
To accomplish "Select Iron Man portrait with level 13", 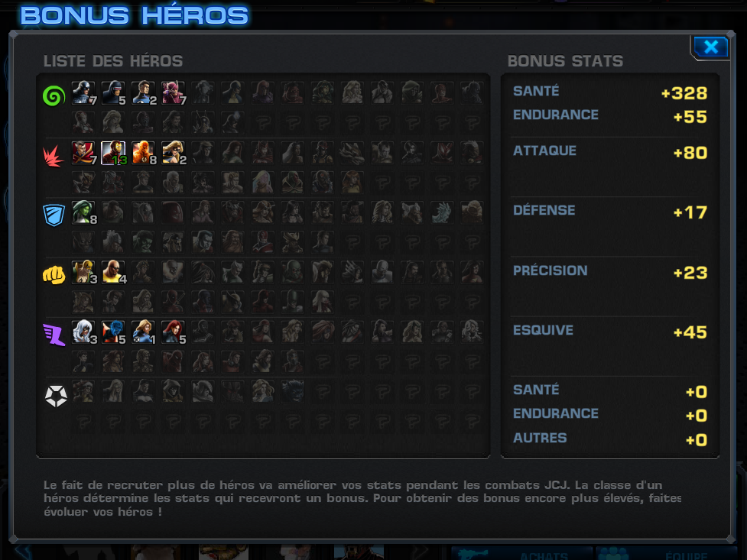I will click(x=113, y=153).
